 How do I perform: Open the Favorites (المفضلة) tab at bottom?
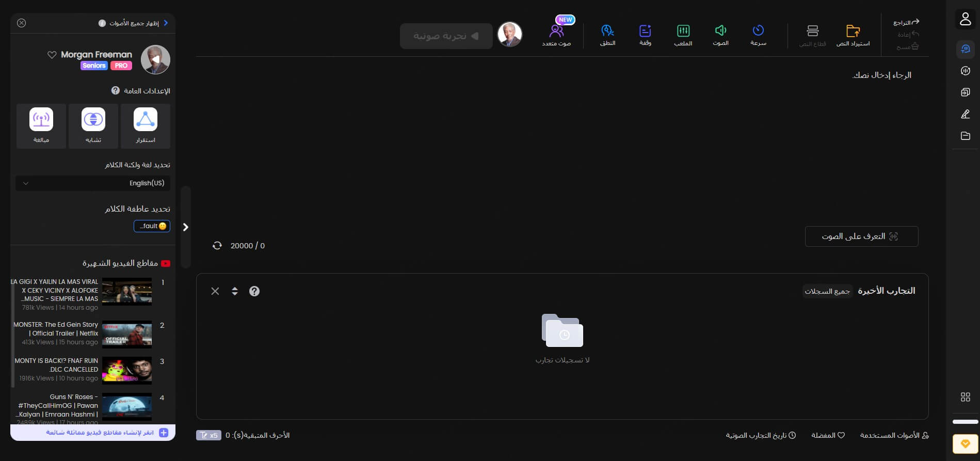click(828, 435)
